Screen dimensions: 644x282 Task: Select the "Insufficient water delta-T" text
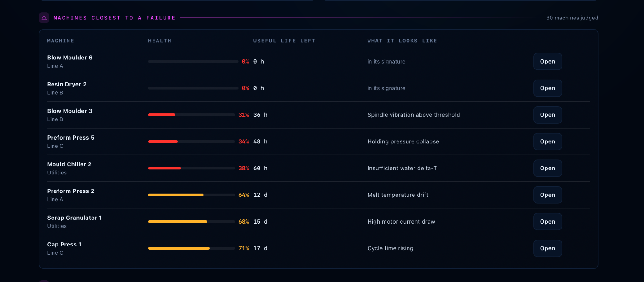(402, 168)
